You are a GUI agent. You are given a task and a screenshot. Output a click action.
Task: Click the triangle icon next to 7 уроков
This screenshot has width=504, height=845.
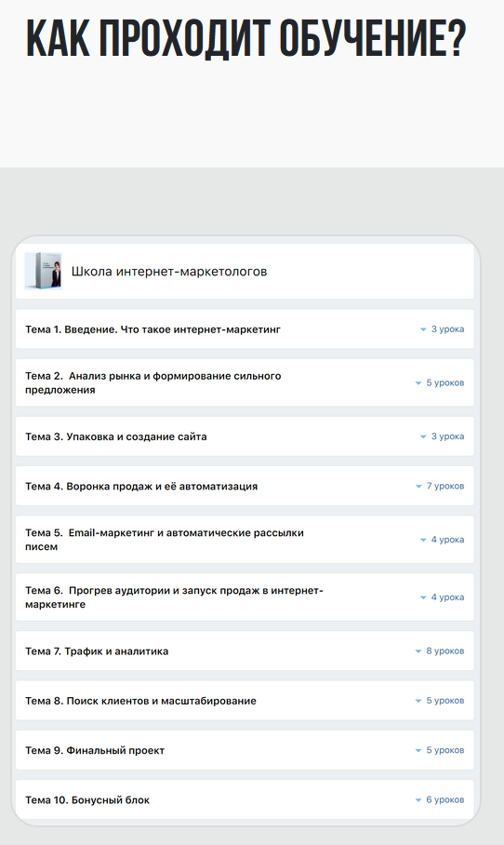[x=419, y=486]
